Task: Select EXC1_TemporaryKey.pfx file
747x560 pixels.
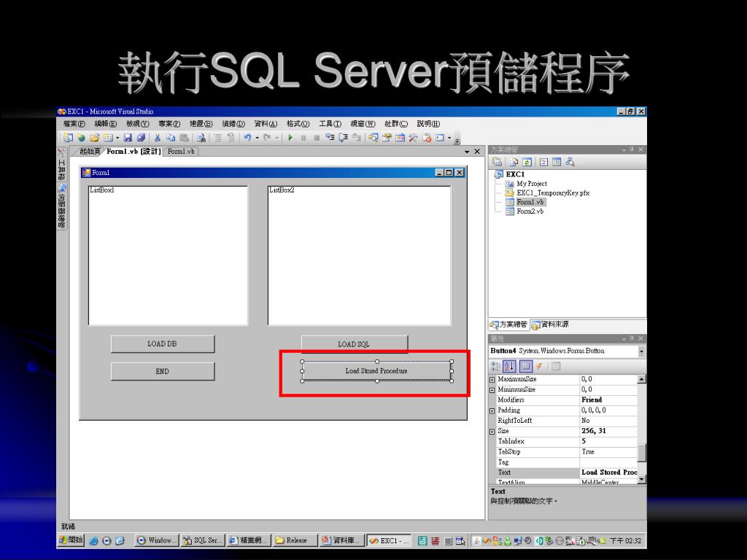Action: pyautogui.click(x=553, y=192)
